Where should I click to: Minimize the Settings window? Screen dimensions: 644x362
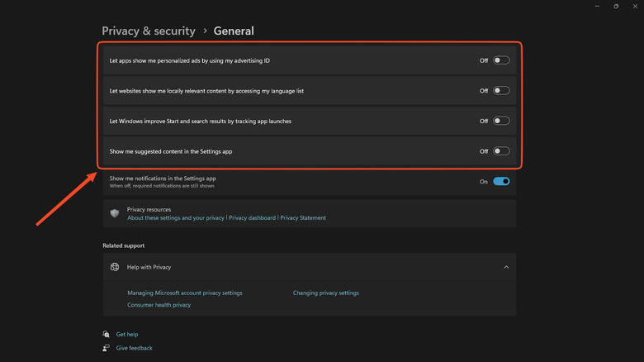tap(595, 6)
